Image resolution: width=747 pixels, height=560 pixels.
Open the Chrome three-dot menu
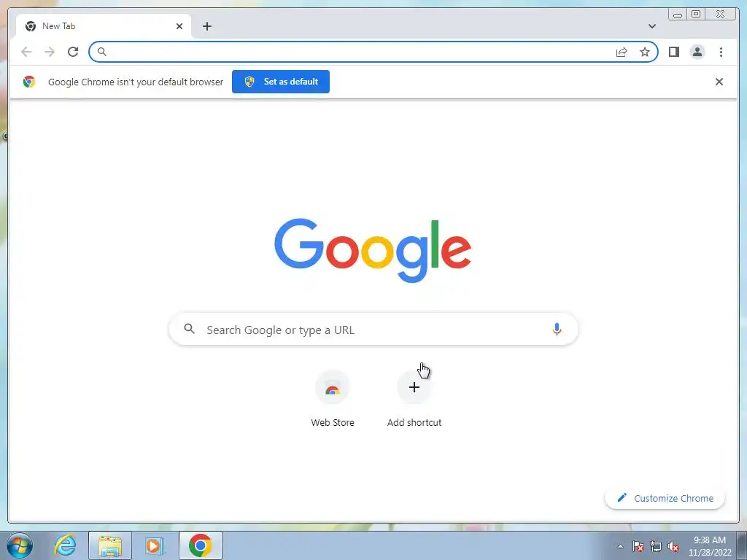pyautogui.click(x=721, y=52)
